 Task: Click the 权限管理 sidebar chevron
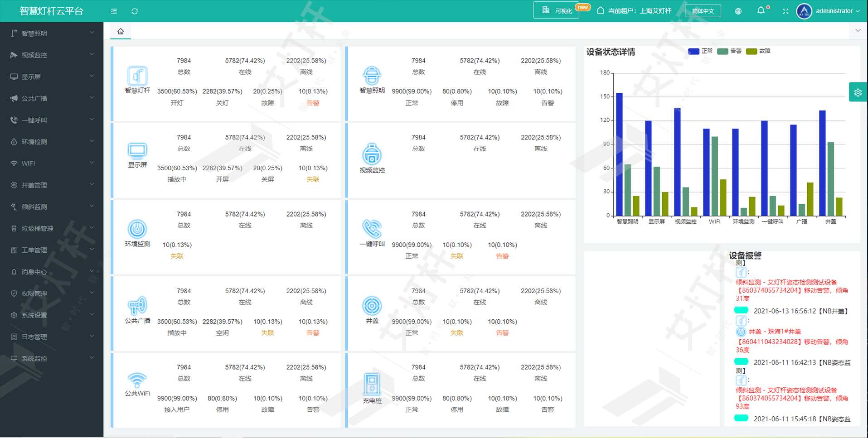point(92,293)
